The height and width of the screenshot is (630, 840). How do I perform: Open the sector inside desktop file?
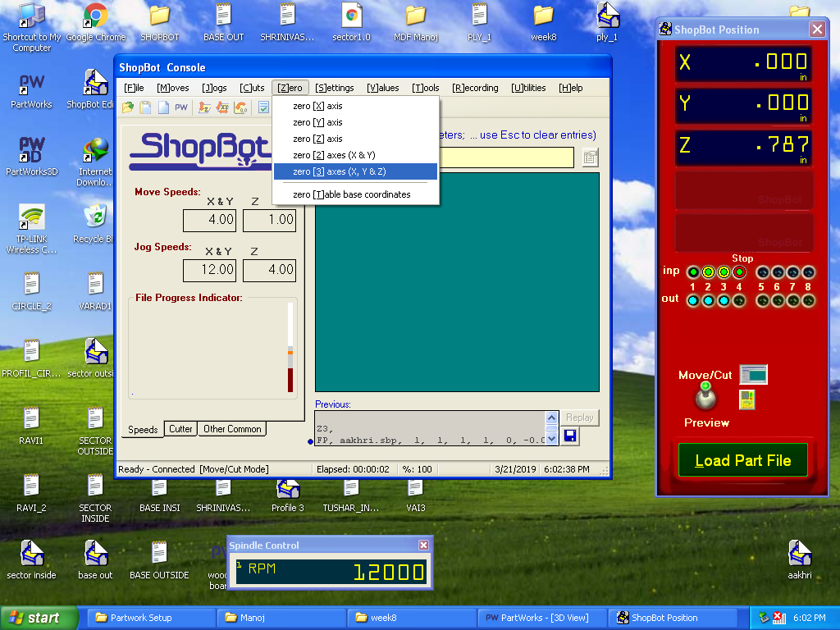click(32, 559)
